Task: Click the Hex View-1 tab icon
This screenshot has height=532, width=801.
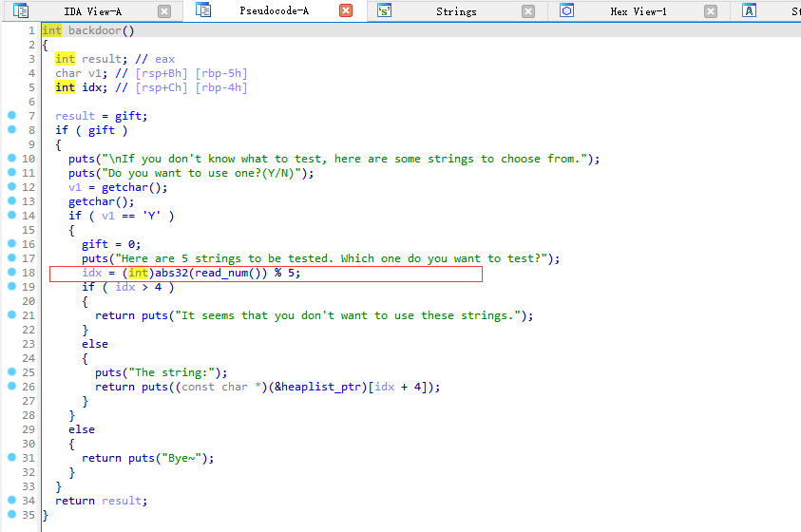Action: pyautogui.click(x=566, y=10)
